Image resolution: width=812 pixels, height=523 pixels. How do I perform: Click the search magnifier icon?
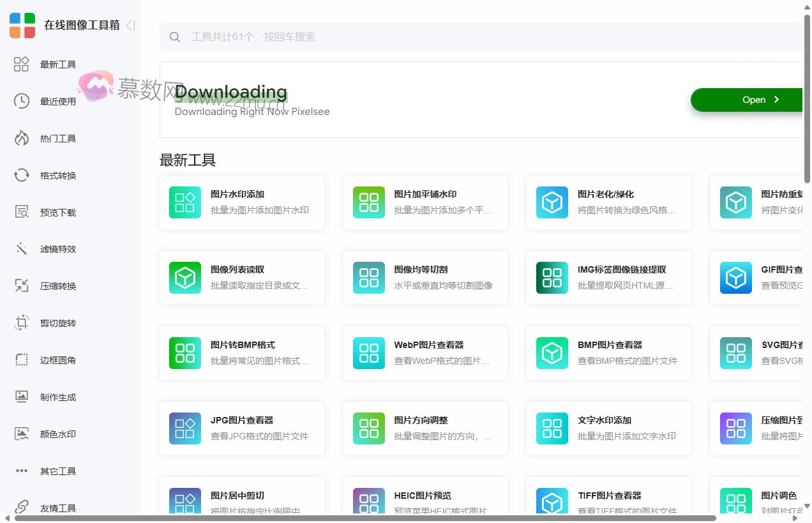click(175, 36)
